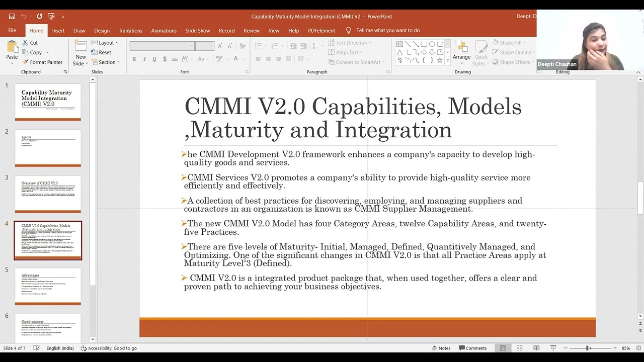
Task: Open the Align Text menu
Action: coord(345,52)
